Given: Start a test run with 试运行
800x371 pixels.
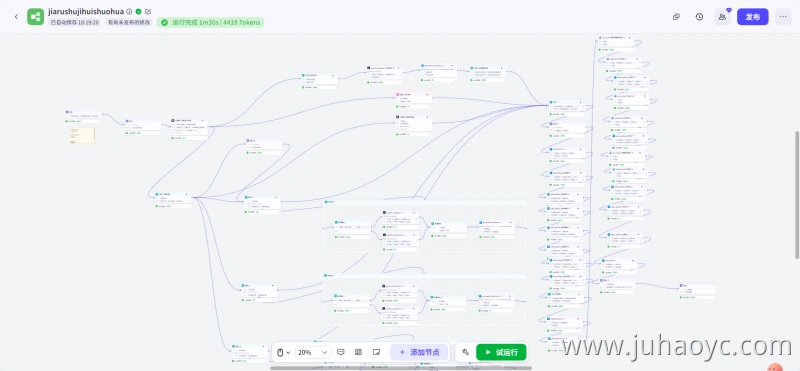Looking at the screenshot, I should (x=501, y=352).
